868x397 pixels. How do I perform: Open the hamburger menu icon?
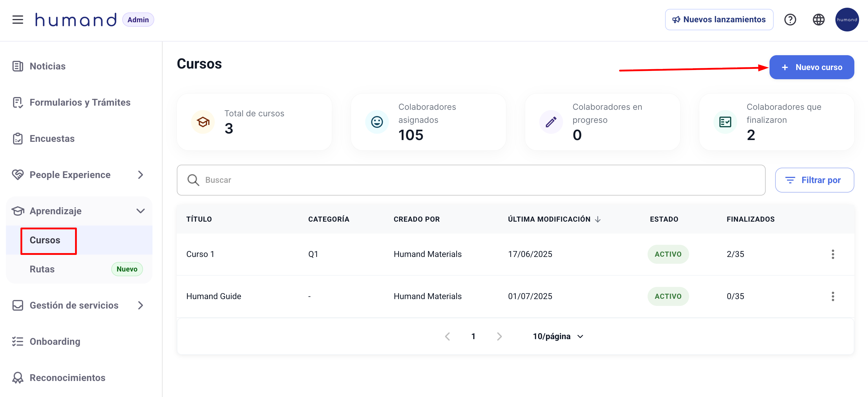pyautogui.click(x=18, y=20)
